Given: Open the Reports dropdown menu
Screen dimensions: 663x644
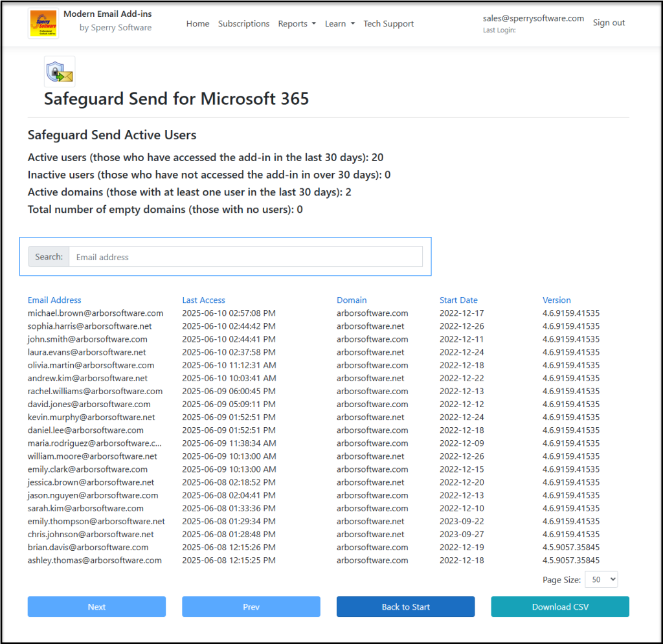Looking at the screenshot, I should pyautogui.click(x=297, y=23).
